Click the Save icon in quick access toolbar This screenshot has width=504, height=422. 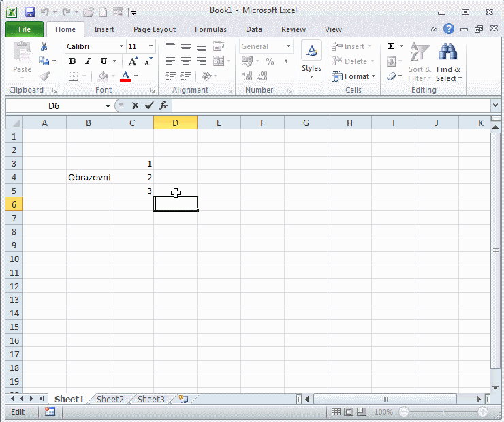29,12
